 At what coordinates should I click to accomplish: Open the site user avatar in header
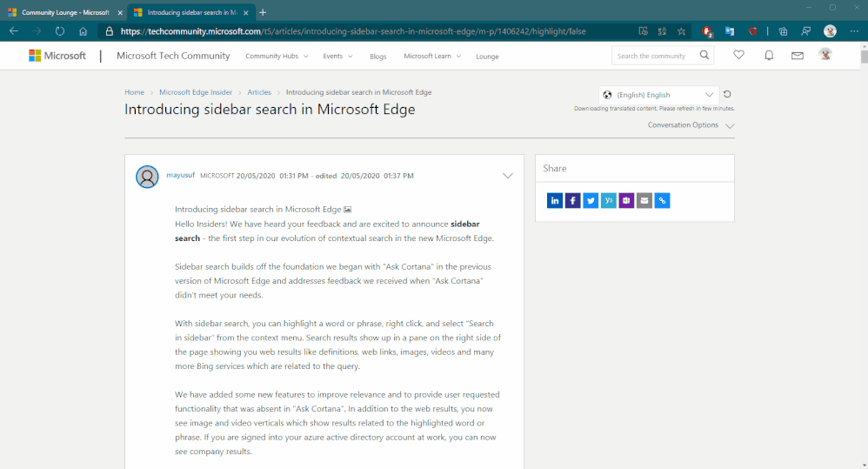click(825, 54)
